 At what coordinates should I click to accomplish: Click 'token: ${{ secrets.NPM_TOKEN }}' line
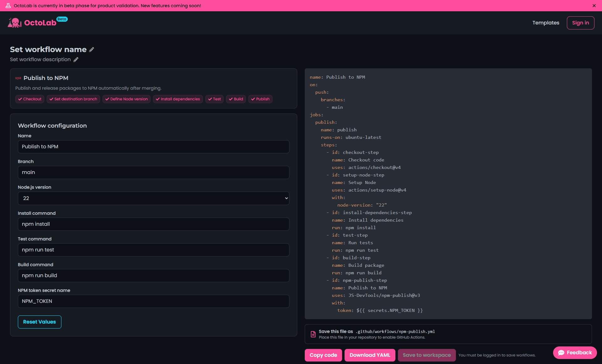[380, 310]
